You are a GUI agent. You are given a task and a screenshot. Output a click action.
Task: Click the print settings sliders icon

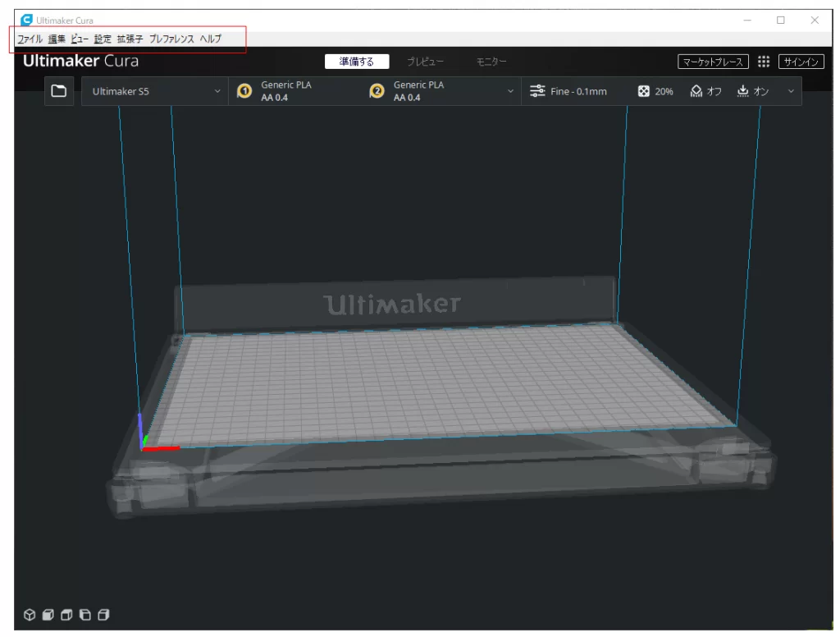tap(537, 91)
